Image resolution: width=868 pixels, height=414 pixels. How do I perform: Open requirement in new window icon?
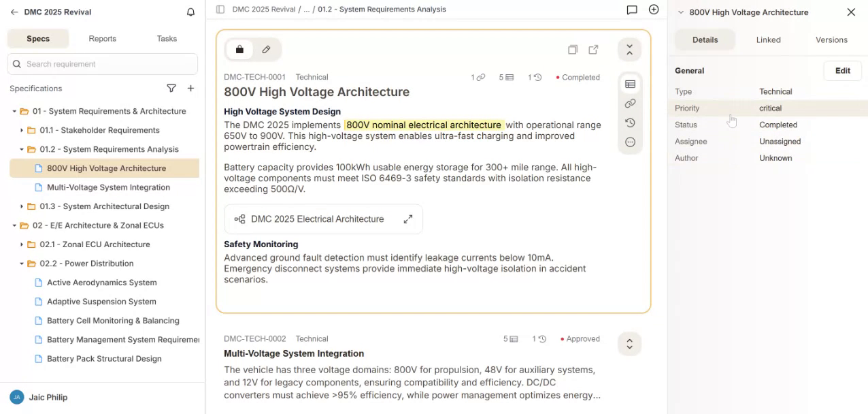tap(593, 50)
